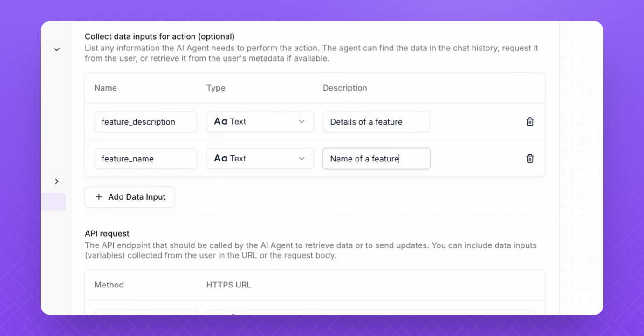Image resolution: width=644 pixels, height=336 pixels.
Task: Click the Type column header
Action: click(x=216, y=88)
